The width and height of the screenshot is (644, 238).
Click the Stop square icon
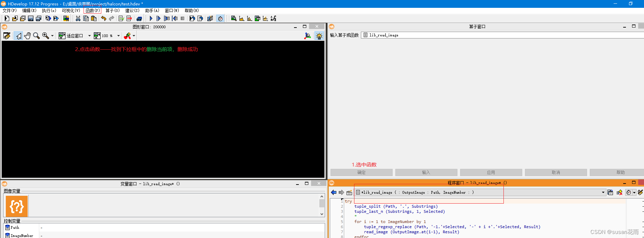pyautogui.click(x=182, y=18)
